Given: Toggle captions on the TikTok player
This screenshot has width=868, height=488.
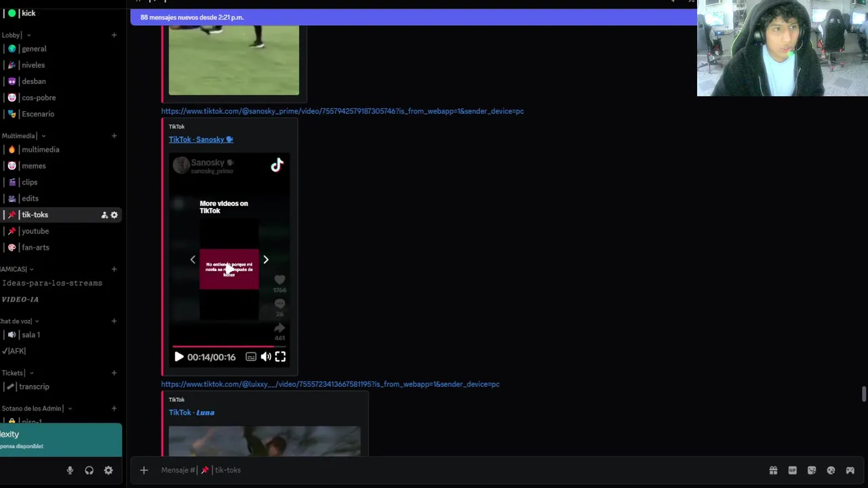Looking at the screenshot, I should tap(251, 357).
